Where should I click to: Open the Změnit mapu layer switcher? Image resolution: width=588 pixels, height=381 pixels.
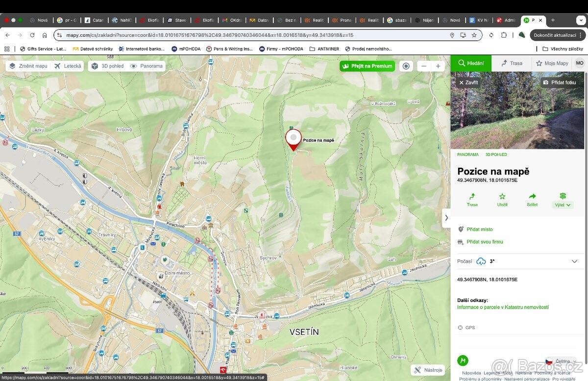[28, 66]
